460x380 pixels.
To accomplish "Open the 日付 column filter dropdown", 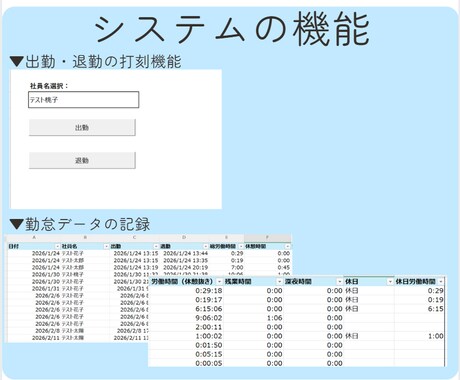I will (x=57, y=246).
